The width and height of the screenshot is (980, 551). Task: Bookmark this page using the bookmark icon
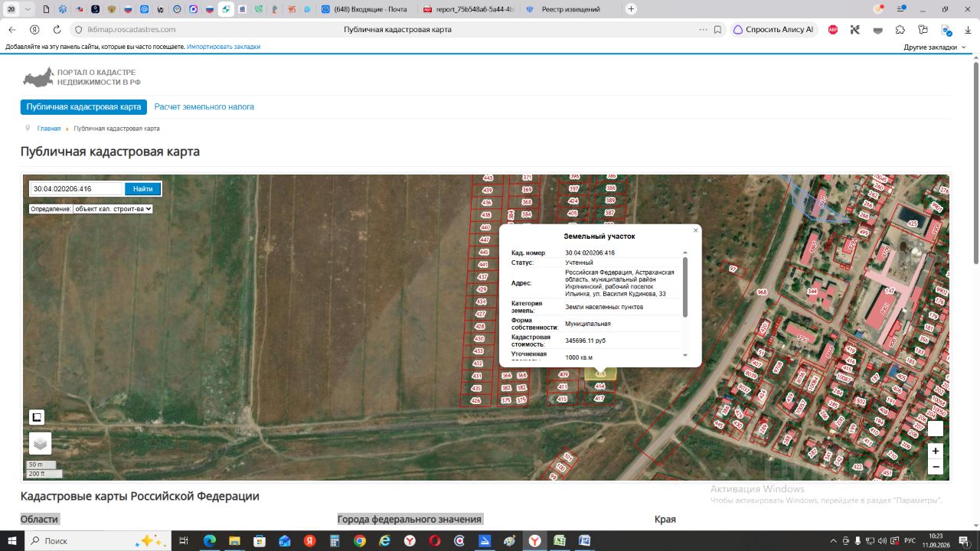click(x=717, y=29)
